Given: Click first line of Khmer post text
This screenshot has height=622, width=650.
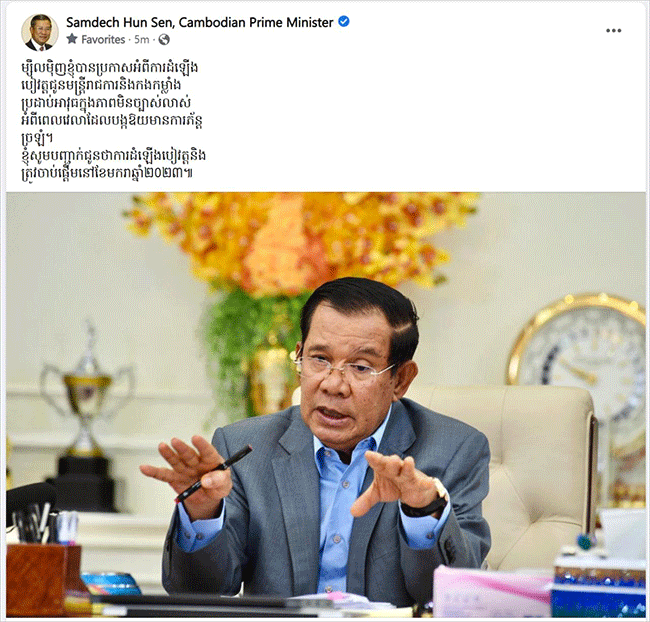Looking at the screenshot, I should tap(109, 67).
